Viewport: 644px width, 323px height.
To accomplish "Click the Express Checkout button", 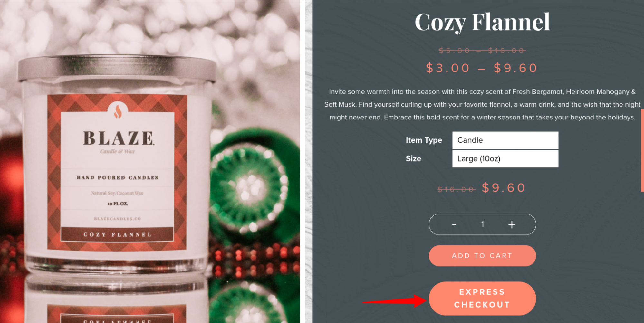I will pos(482,299).
